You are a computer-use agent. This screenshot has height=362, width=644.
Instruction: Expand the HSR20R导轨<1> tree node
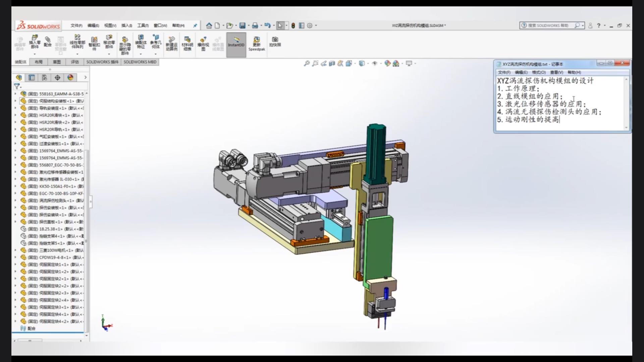click(x=15, y=129)
